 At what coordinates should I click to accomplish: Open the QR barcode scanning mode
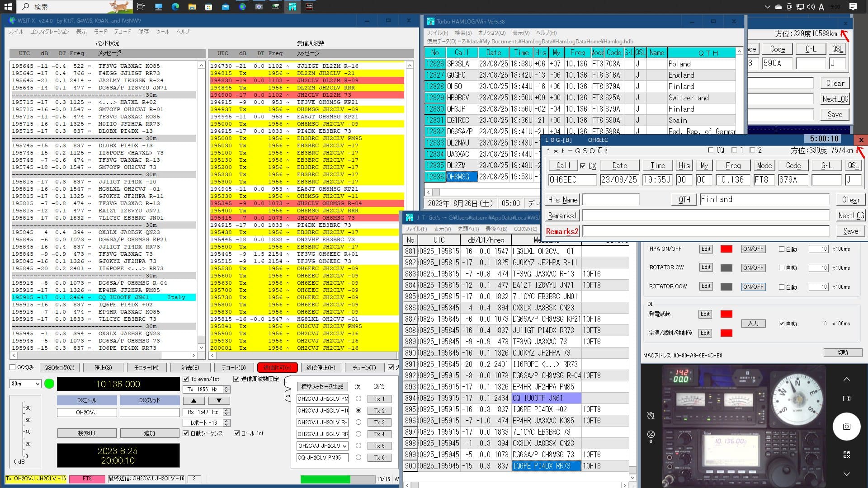pos(846,455)
